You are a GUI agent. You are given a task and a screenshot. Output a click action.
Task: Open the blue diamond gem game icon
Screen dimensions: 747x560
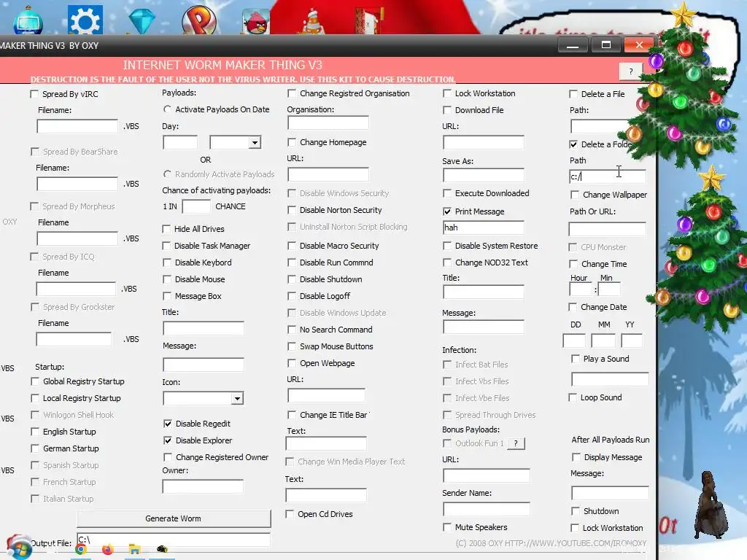(x=142, y=20)
